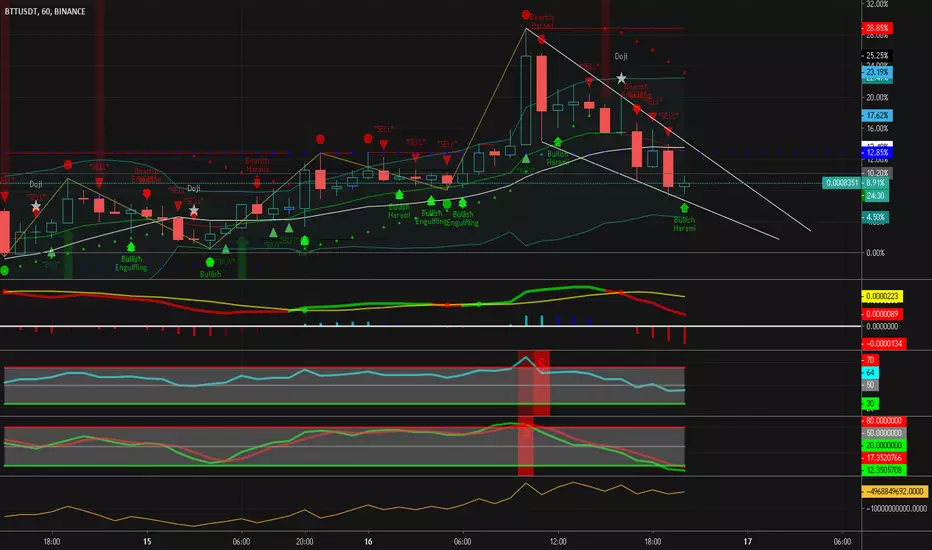Select the yellow 0.0000223 MACD value

click(882, 296)
